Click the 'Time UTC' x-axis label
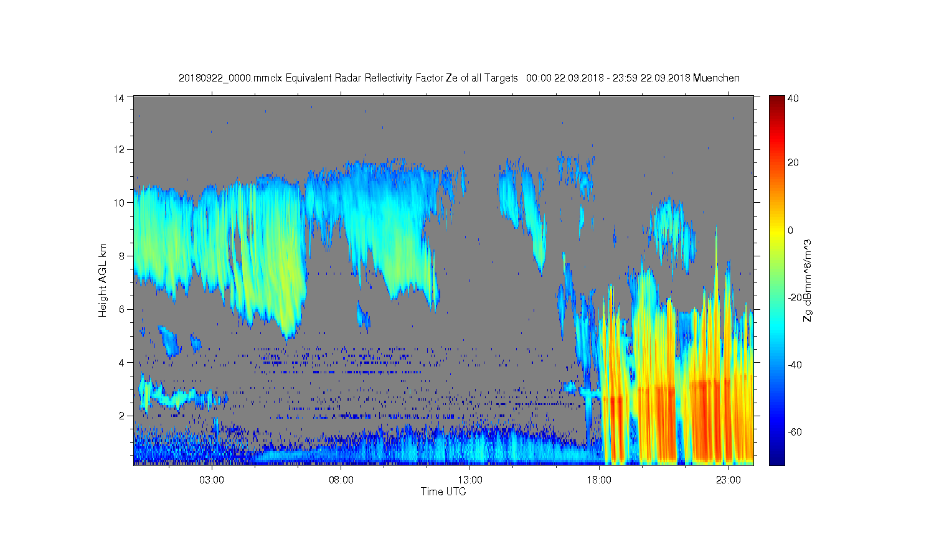 (x=443, y=492)
